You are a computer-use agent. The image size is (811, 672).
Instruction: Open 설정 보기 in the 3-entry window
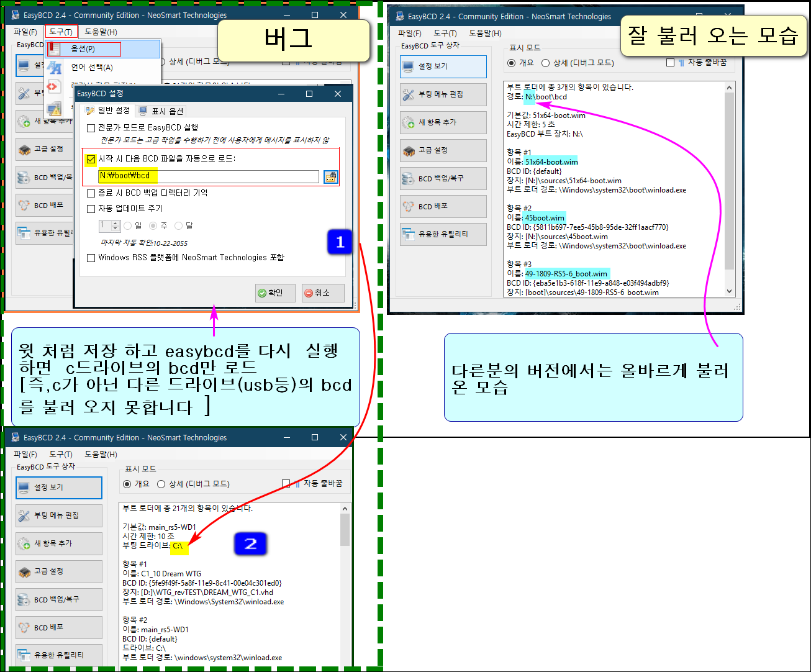click(443, 66)
